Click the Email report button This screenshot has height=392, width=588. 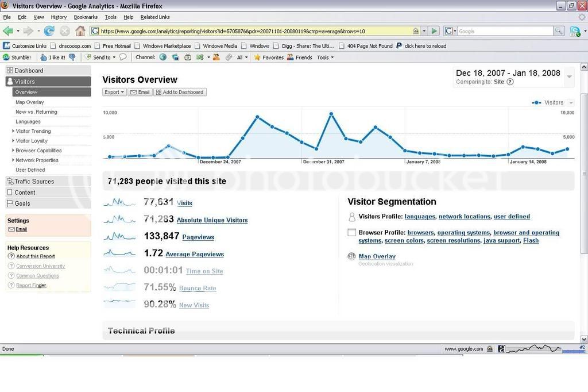coord(140,92)
